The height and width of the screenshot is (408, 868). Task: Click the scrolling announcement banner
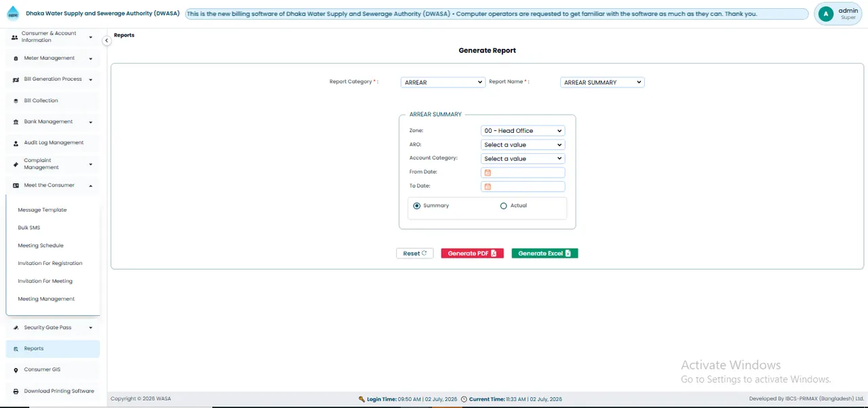(x=497, y=14)
